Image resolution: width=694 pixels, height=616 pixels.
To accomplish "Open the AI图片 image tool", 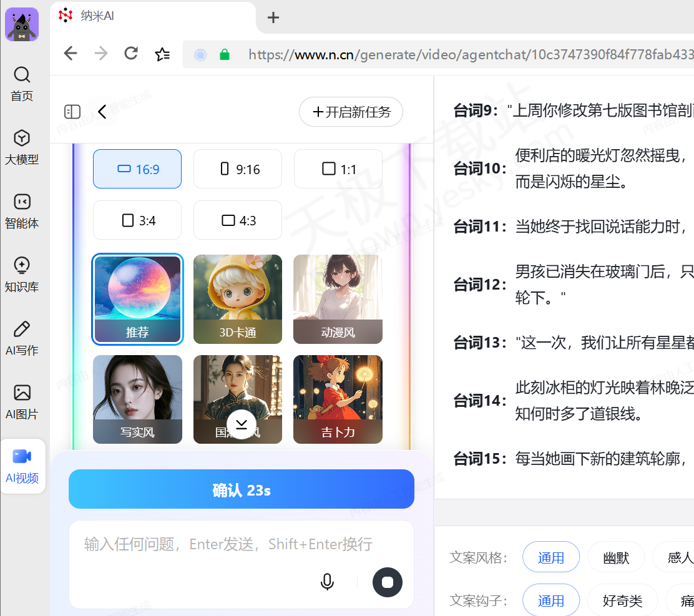I will click(22, 402).
